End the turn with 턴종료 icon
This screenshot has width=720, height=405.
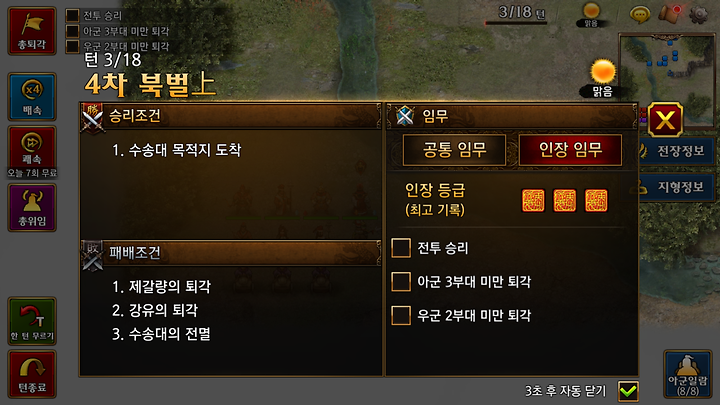point(32,374)
